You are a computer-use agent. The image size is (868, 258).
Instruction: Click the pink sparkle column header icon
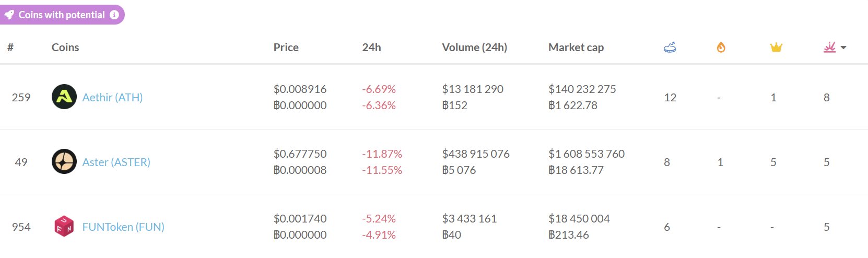coord(829,48)
